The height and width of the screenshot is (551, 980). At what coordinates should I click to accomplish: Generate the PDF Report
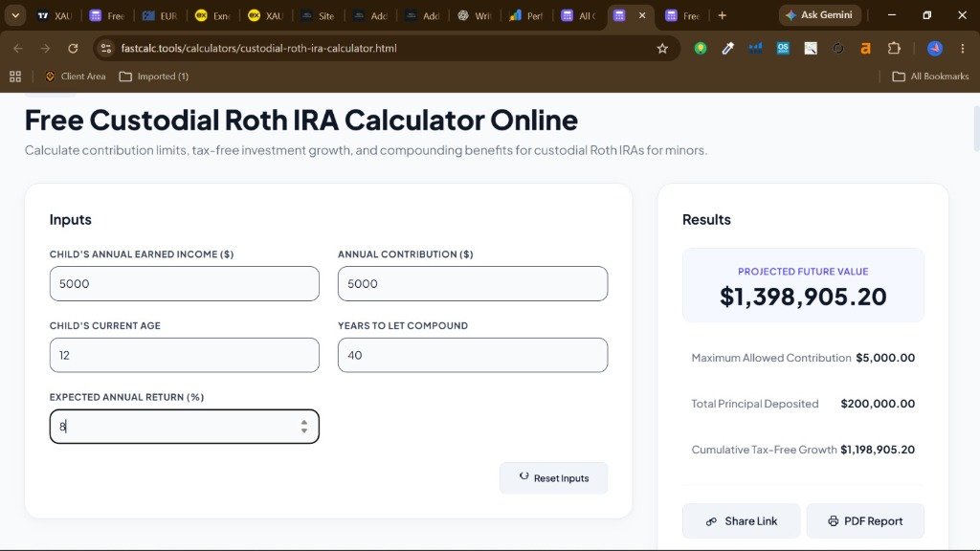865,521
